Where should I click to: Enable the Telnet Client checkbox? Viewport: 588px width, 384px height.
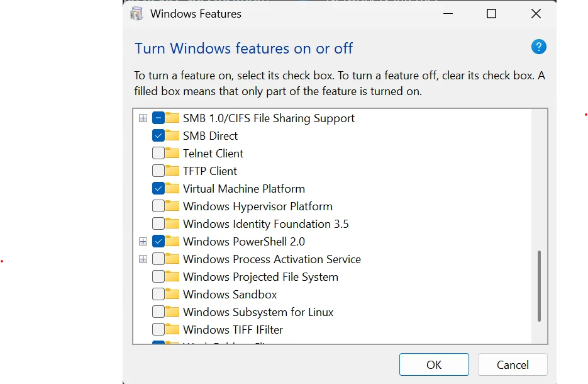point(158,153)
